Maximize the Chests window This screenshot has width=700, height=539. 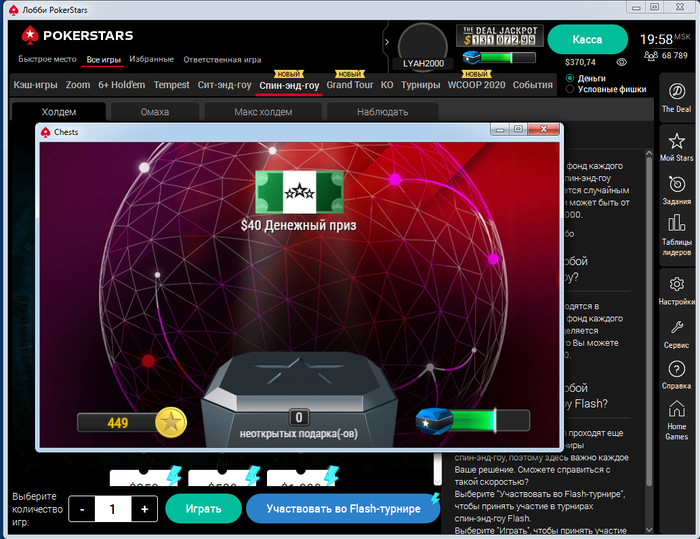click(518, 129)
